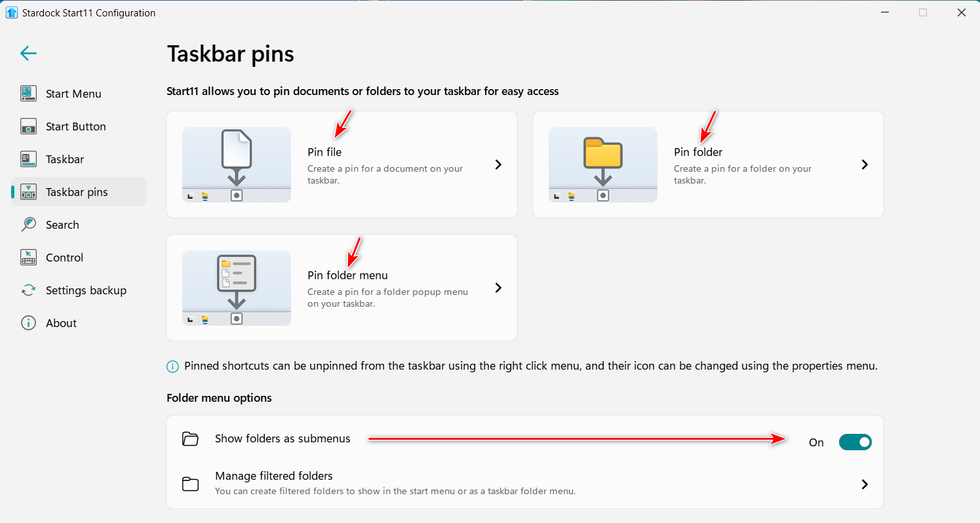Click the Settings backup sync icon
980x523 pixels.
[28, 290]
